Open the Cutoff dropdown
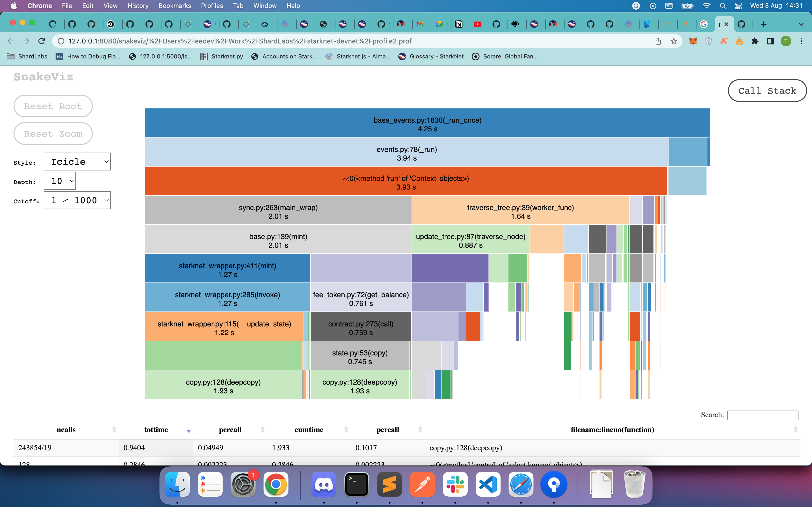 (x=77, y=200)
